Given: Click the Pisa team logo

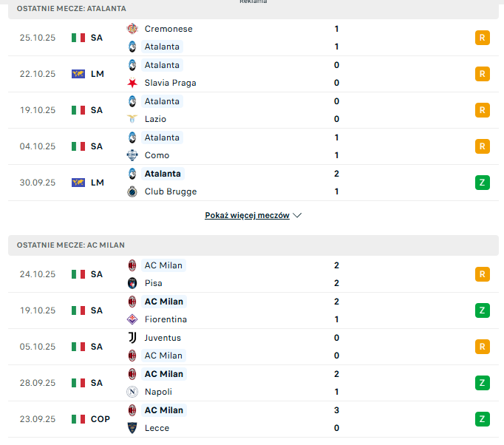Looking at the screenshot, I should coord(132,283).
